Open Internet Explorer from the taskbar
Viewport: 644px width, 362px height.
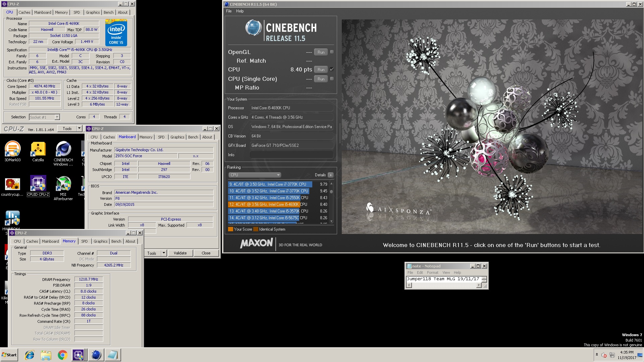tap(30, 355)
